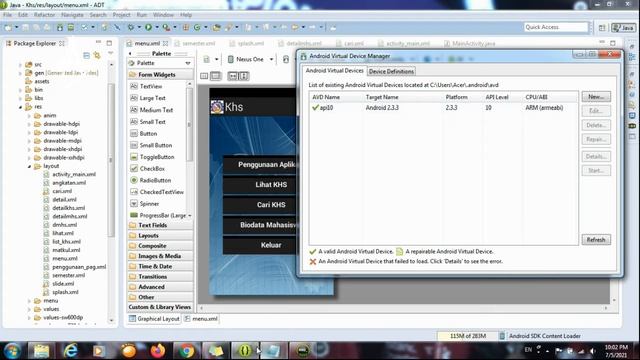The width and height of the screenshot is (640, 360).
Task: Switch to the Graphical Layout tab
Action: pos(154,319)
